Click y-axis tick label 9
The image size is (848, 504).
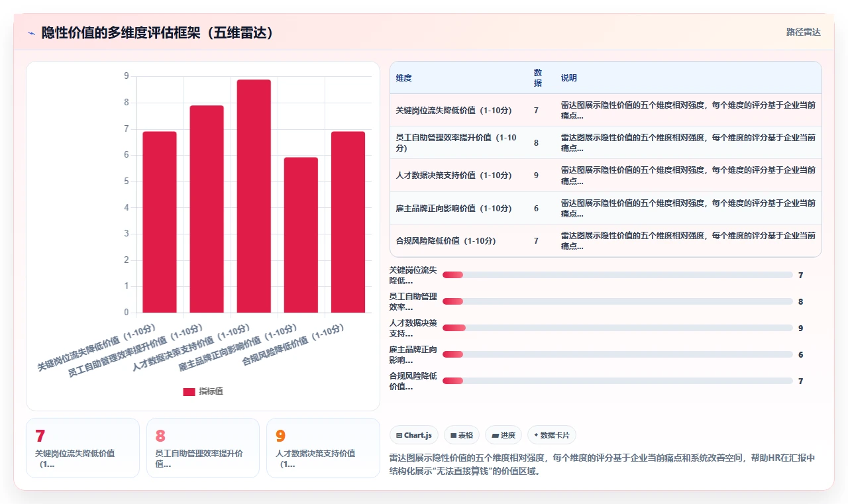tap(127, 76)
